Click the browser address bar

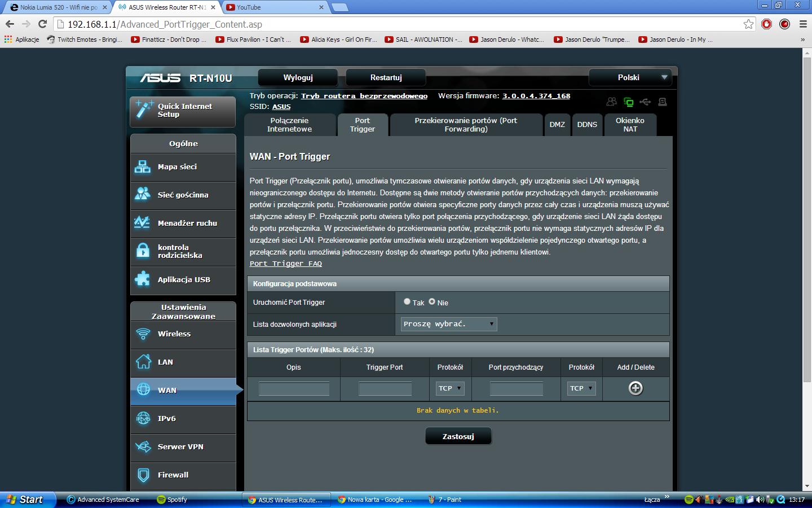click(x=403, y=24)
